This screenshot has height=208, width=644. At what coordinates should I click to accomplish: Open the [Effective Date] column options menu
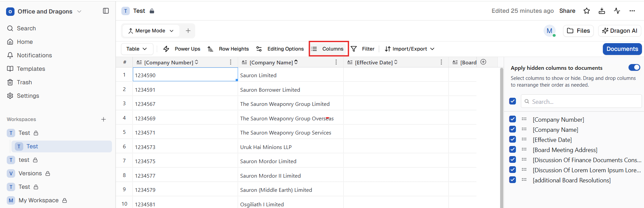point(441,62)
